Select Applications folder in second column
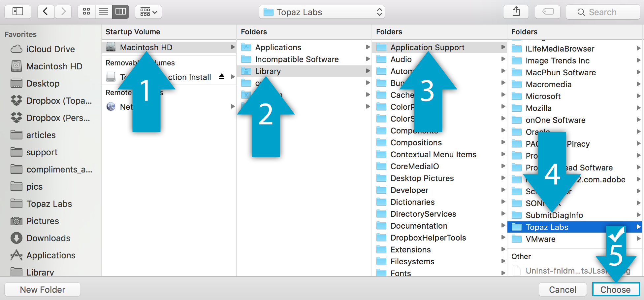This screenshot has height=300, width=644. [x=304, y=47]
